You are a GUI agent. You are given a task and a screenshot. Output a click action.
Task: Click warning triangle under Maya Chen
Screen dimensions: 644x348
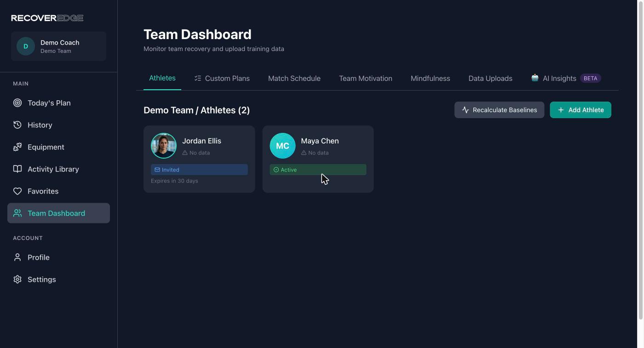click(x=304, y=153)
